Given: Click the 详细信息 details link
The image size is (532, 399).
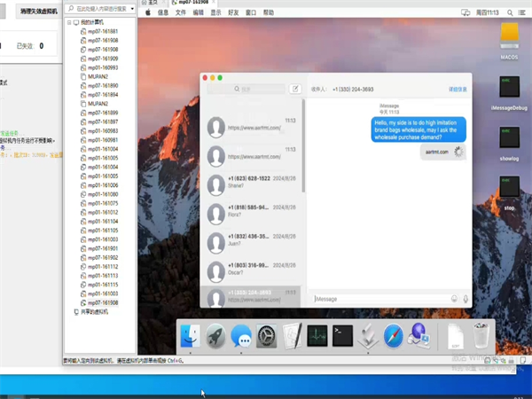Looking at the screenshot, I should 457,90.
